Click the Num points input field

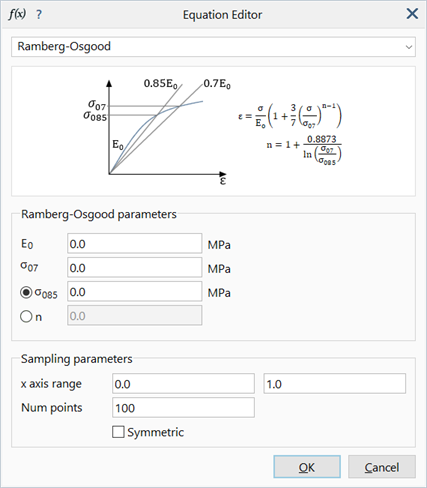tap(183, 407)
